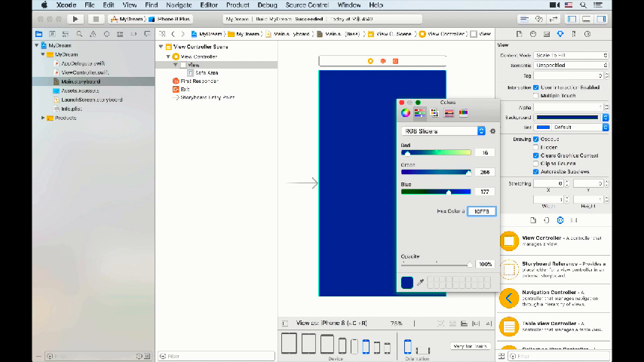This screenshot has height=362, width=644.
Task: Open the Navigate menu
Action: pyautogui.click(x=179, y=5)
